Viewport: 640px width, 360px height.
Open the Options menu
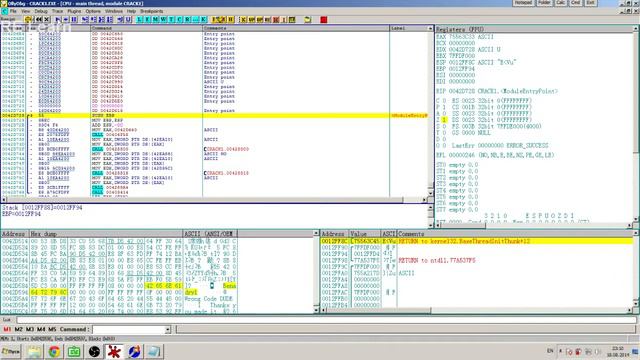tap(93, 11)
